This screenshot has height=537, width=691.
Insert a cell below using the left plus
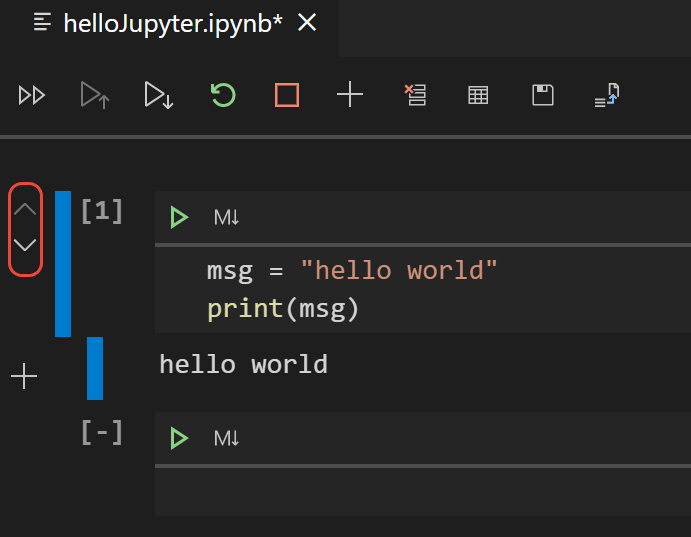click(x=24, y=376)
